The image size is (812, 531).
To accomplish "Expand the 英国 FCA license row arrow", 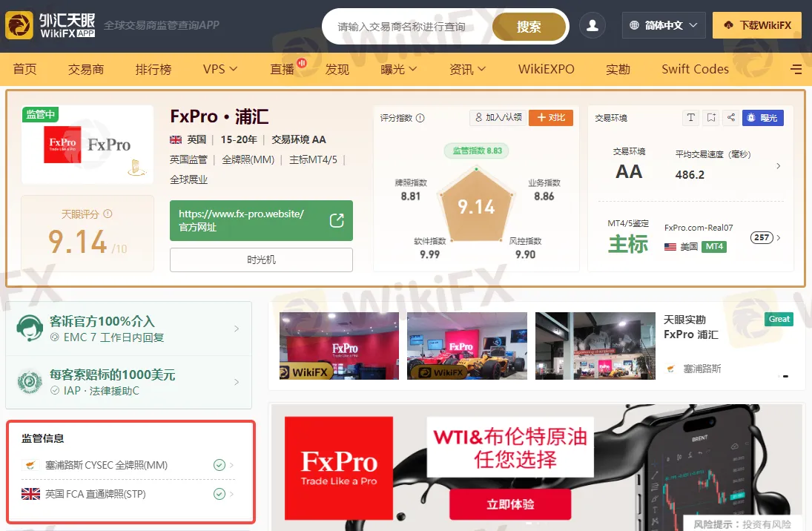I will click(x=231, y=494).
